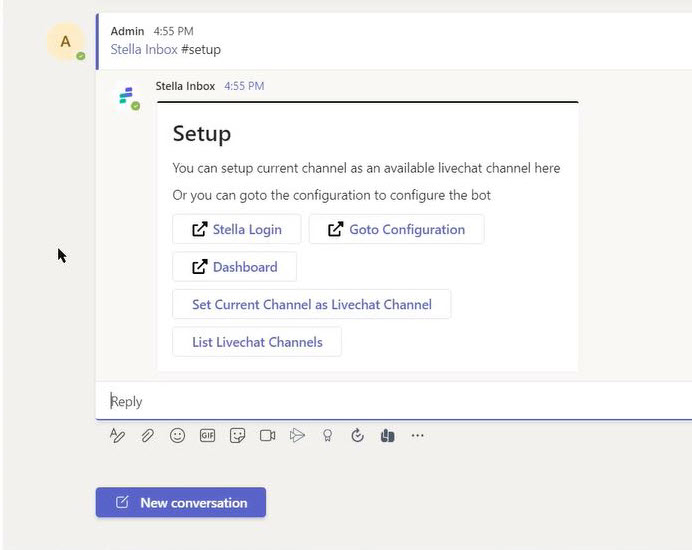Click into the Reply input field
The image size is (692, 550).
click(394, 401)
